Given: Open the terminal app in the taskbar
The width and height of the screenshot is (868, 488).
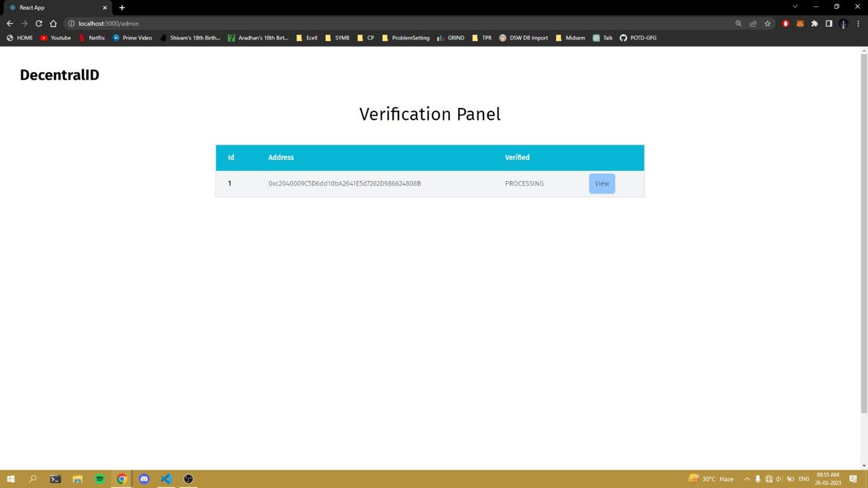Looking at the screenshot, I should pos(55,479).
